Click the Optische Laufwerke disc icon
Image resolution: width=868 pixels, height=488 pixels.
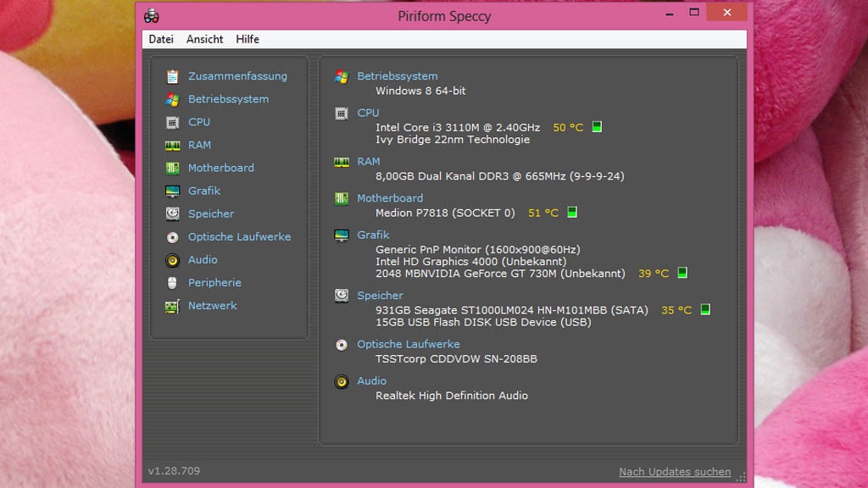pos(172,236)
